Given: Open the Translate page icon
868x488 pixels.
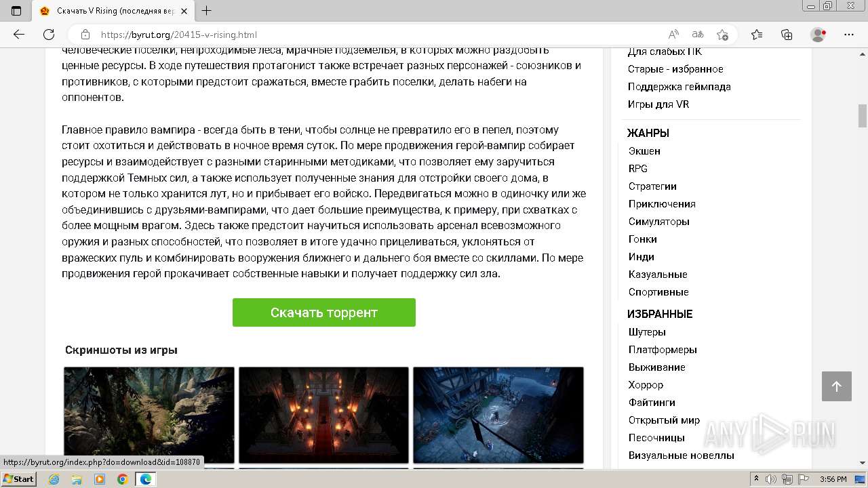Looking at the screenshot, I should pos(698,35).
